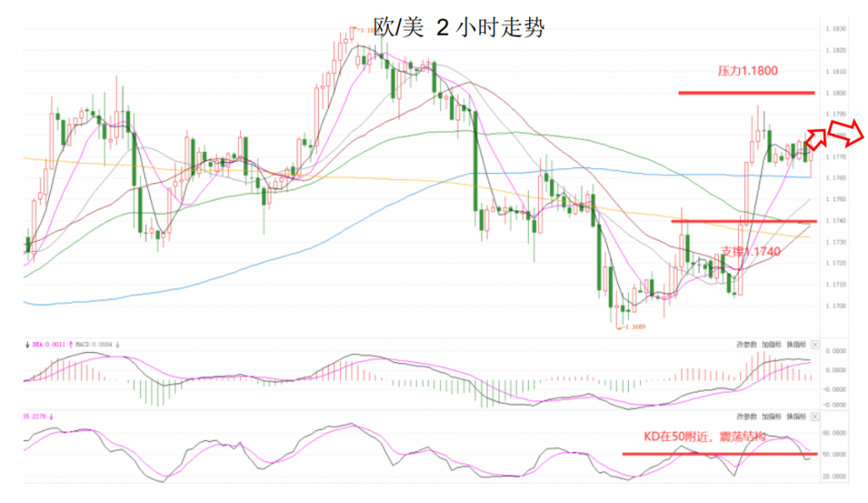Close the MACD indicator panel
The width and height of the screenshot is (868, 503).
click(815, 344)
